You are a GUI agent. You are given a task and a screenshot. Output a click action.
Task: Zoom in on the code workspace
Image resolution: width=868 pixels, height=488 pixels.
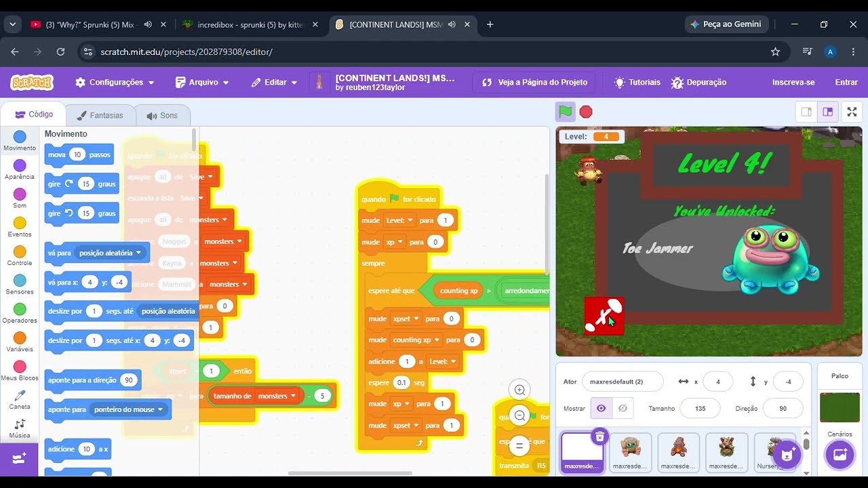coord(520,390)
